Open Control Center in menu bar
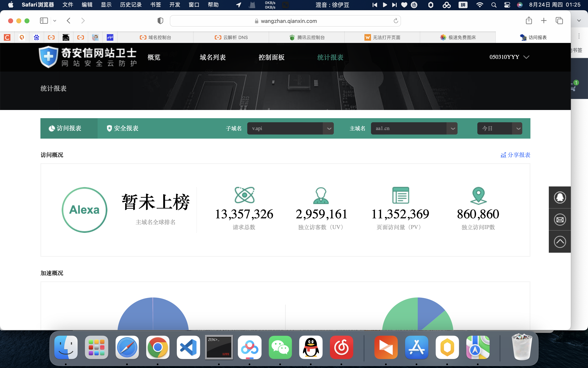Viewport: 588px width, 368px height. (507, 5)
